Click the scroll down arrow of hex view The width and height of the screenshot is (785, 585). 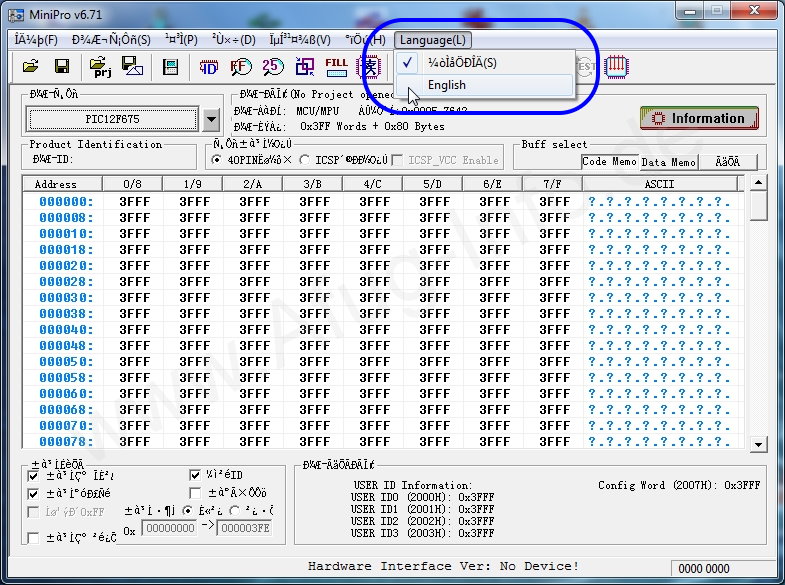[x=758, y=444]
